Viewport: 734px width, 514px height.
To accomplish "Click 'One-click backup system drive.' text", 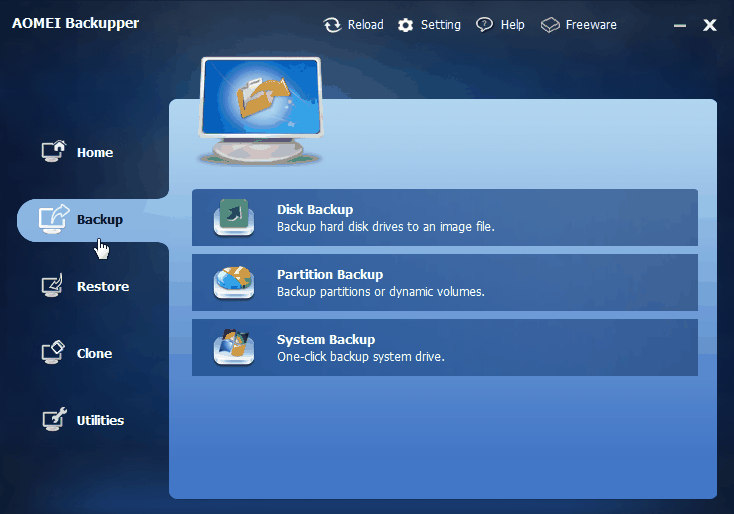I will coord(361,357).
